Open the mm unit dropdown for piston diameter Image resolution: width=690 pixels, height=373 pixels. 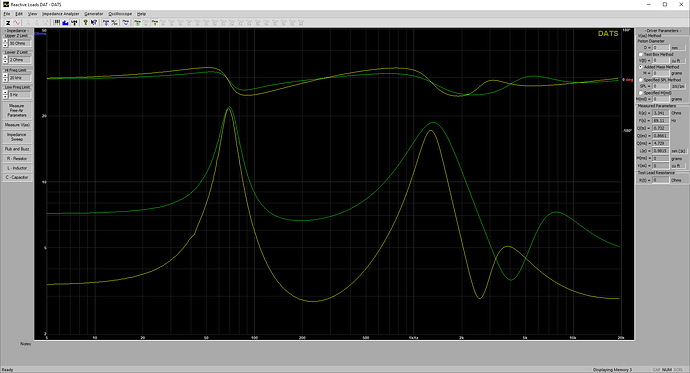(x=678, y=48)
